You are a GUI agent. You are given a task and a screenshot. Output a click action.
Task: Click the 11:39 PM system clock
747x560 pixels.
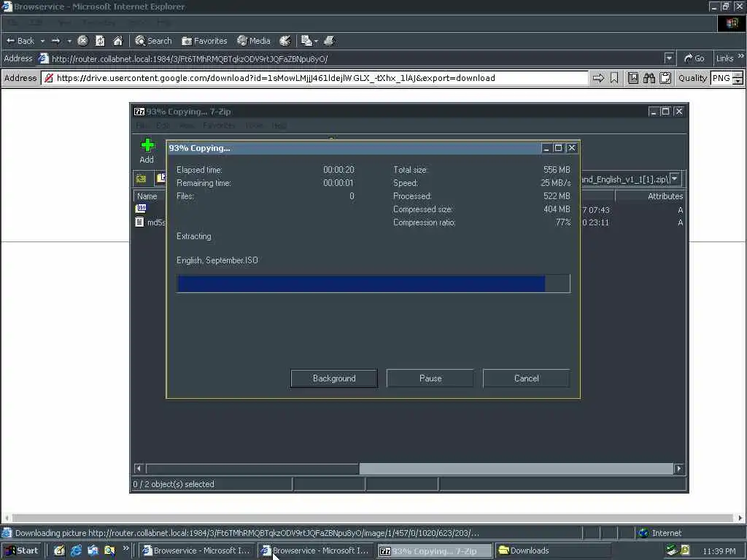719,551
